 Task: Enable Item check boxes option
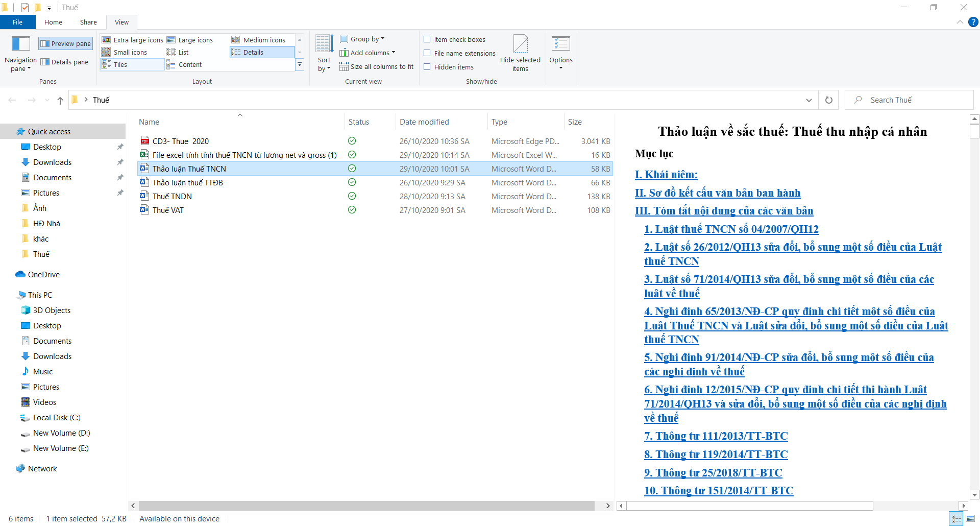pyautogui.click(x=427, y=39)
